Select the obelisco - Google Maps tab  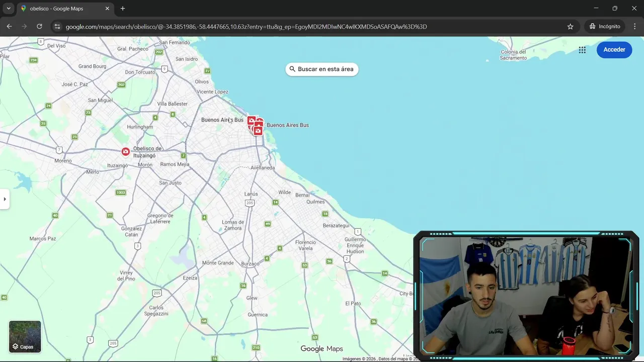pyautogui.click(x=64, y=9)
